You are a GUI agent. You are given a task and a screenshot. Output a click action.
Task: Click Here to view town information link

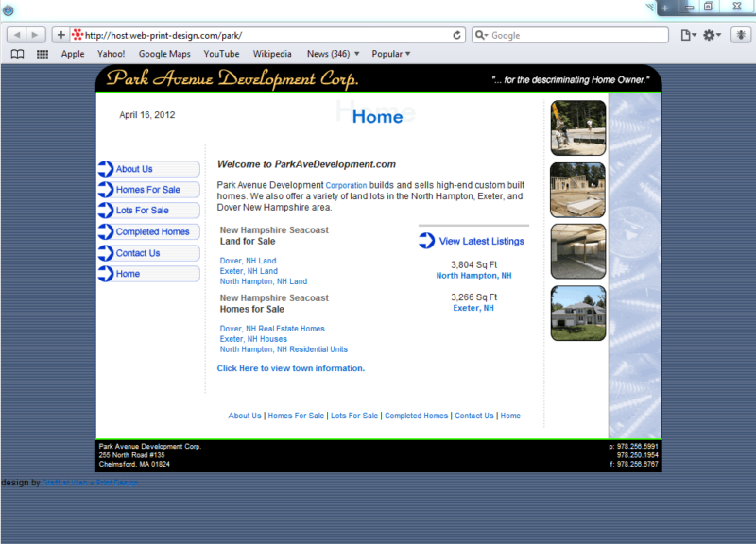(291, 368)
